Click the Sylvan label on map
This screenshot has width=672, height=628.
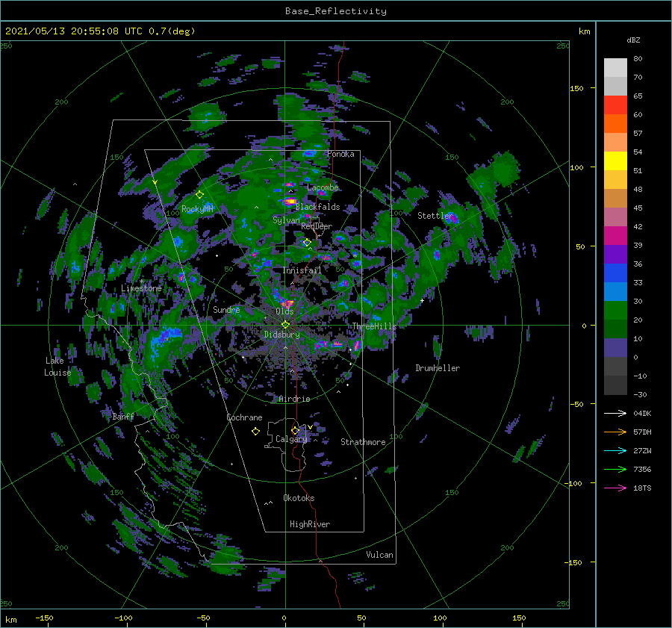(286, 220)
